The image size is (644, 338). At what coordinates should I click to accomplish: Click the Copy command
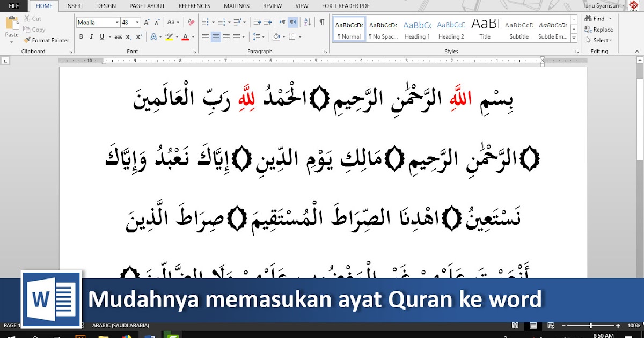[34, 30]
